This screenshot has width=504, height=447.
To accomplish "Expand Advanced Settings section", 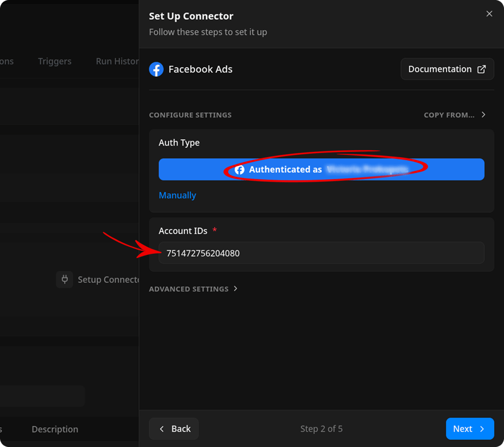I will click(x=193, y=289).
